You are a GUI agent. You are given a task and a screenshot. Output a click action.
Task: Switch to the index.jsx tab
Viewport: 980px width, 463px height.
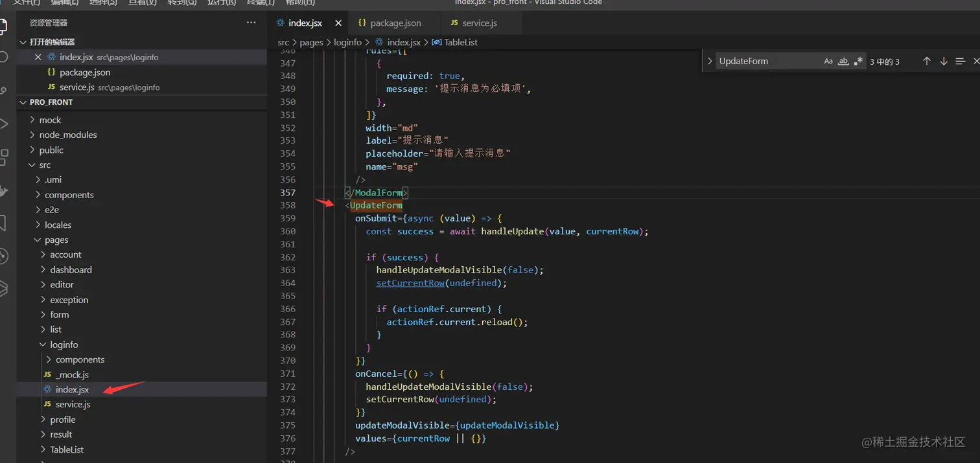305,23
